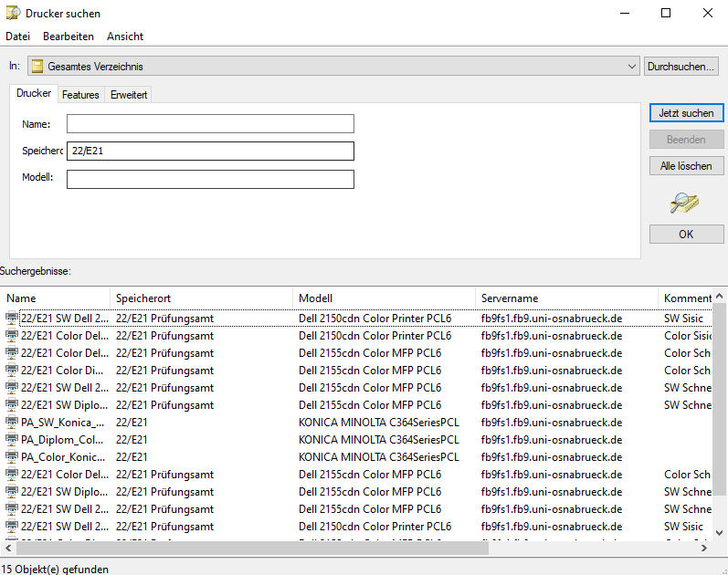Click the printer icon of PA_Diplom_Col row

click(12, 440)
